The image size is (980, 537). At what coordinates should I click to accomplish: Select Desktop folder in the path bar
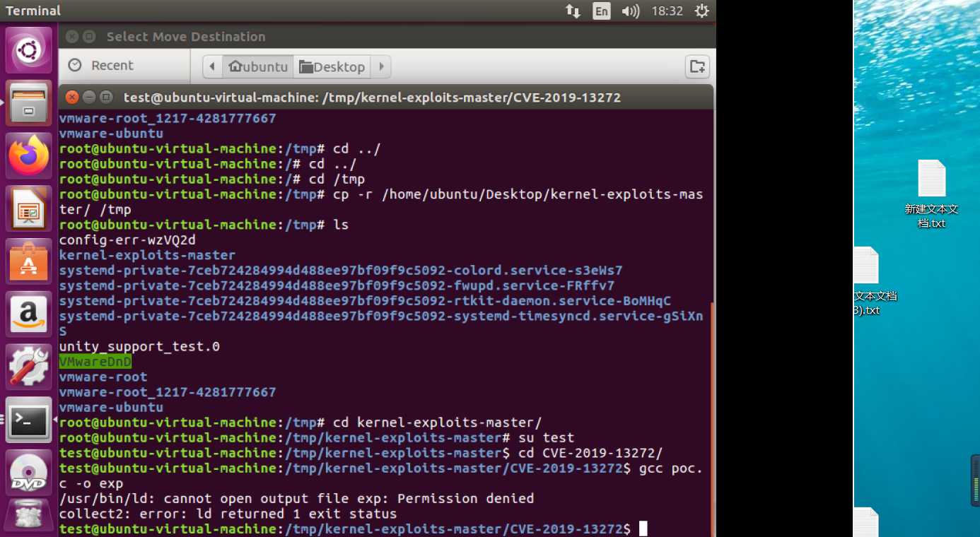(x=332, y=67)
